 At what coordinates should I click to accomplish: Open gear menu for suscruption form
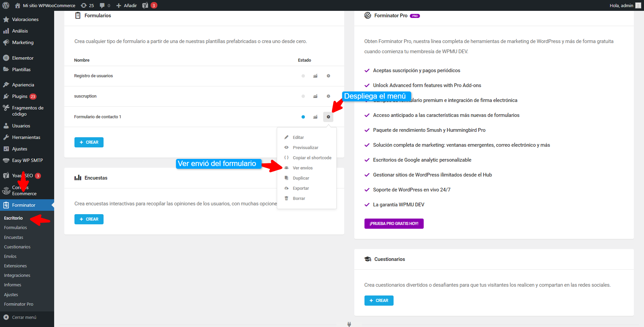[x=328, y=96]
